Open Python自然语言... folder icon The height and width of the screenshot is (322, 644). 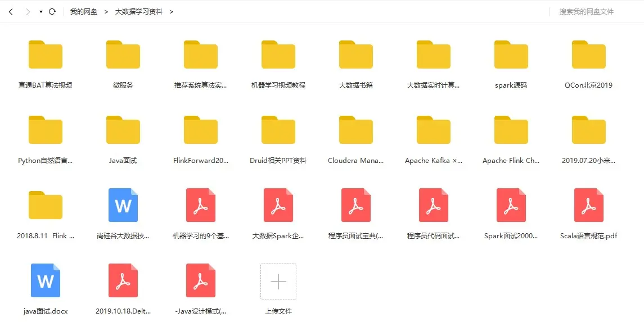coord(45,130)
